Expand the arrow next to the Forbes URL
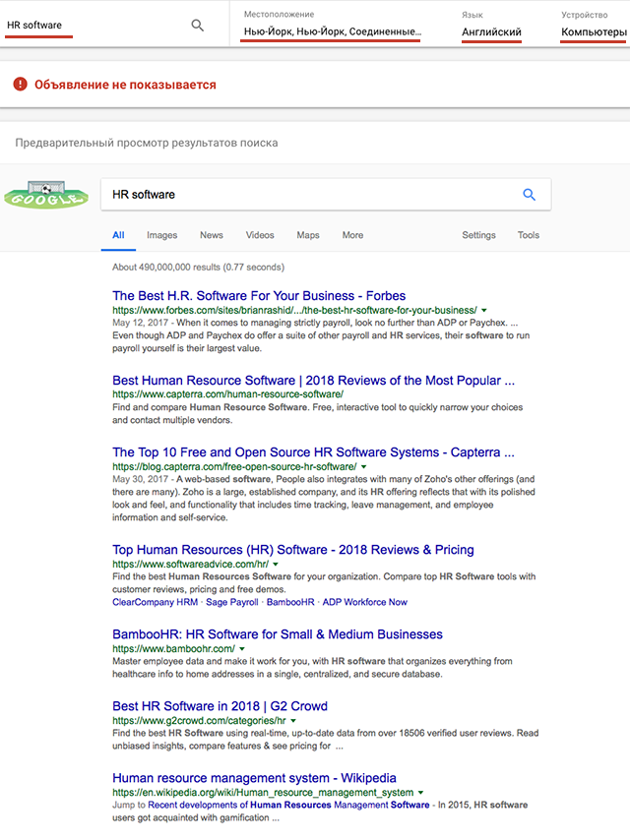This screenshot has height=840, width=630. [x=484, y=310]
